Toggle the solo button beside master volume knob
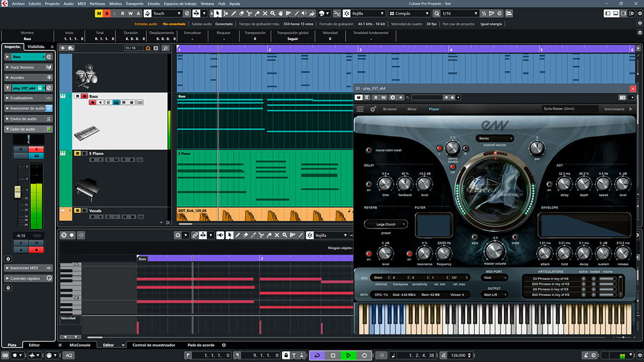 point(474,237)
